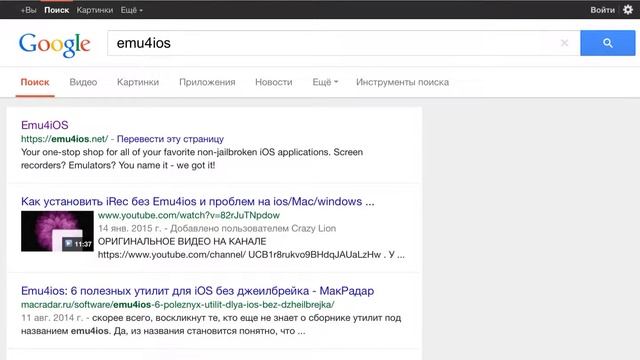This screenshot has width=640, height=360.
Task: Expand the Ещё dropdown in search tabs
Action: pyautogui.click(x=325, y=82)
